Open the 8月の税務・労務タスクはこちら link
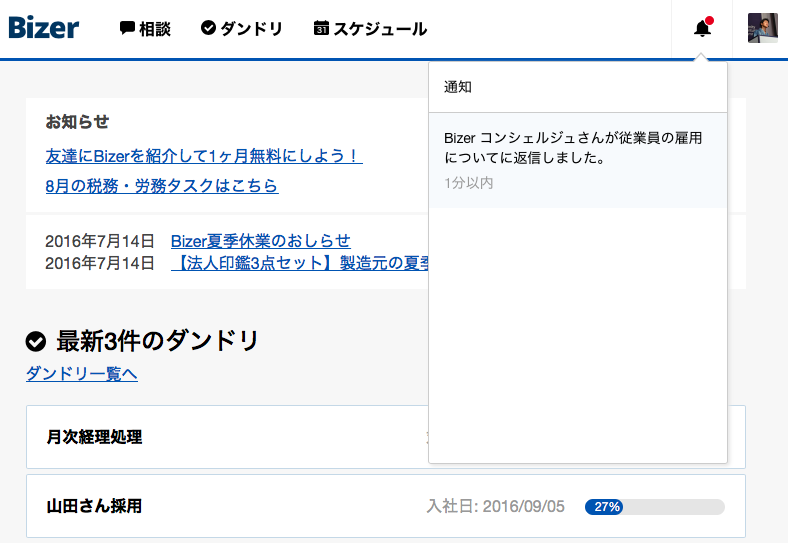Image resolution: width=788 pixels, height=543 pixels. click(x=162, y=186)
